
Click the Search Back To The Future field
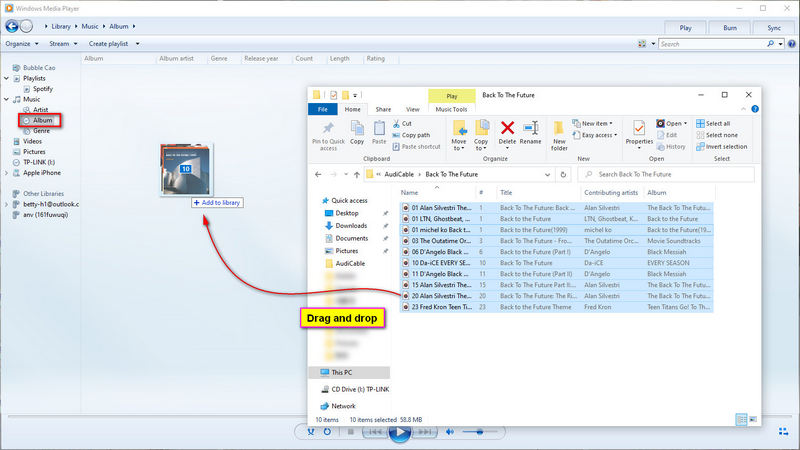[666, 174]
